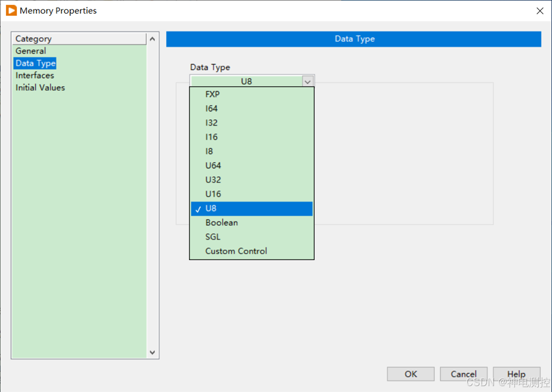Choose I8 from the data type list
The width and height of the screenshot is (552, 392).
tap(252, 151)
